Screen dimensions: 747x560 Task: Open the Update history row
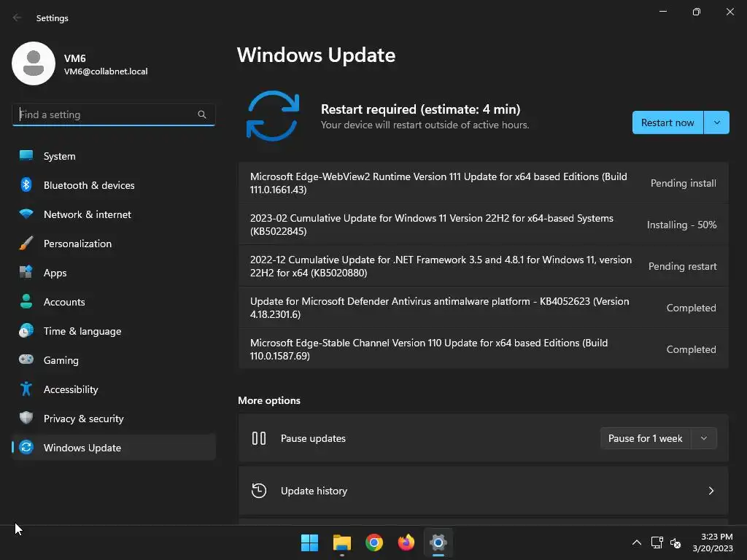coord(483,491)
